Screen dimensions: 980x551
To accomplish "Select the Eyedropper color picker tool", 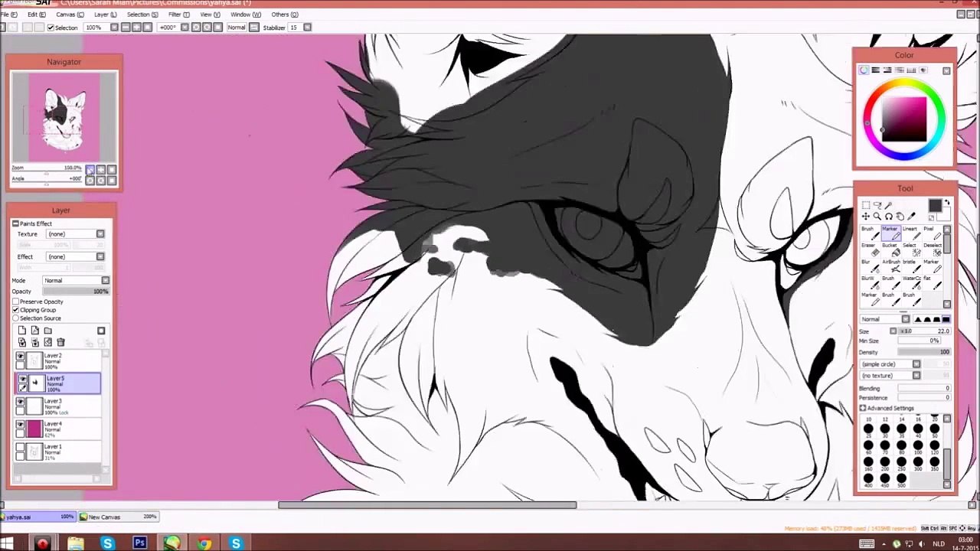I will 912,217.
